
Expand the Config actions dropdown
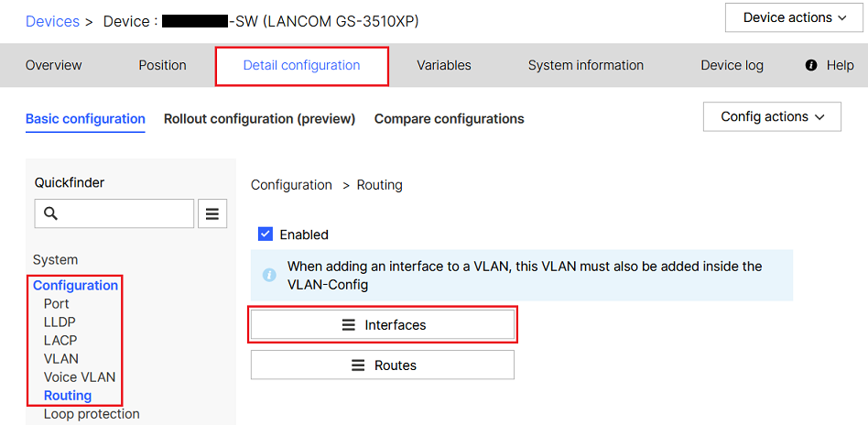tap(772, 117)
